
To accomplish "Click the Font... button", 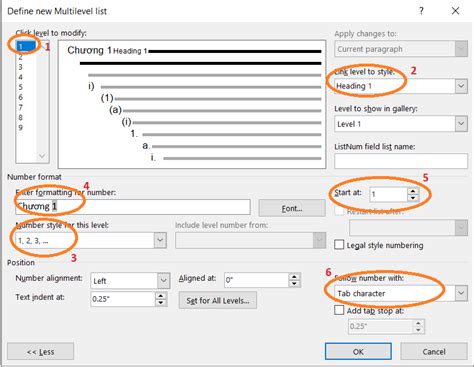I will pos(292,208).
